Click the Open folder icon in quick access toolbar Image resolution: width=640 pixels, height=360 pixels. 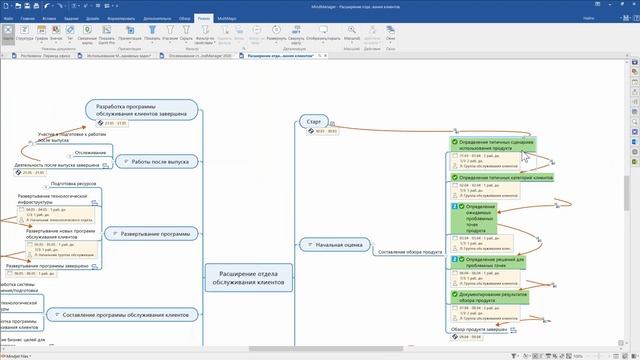18,6
